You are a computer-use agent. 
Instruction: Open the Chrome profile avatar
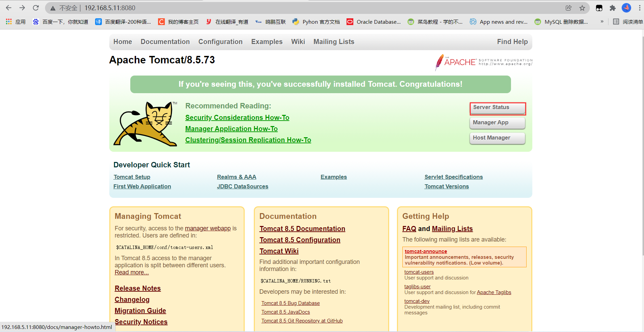[x=626, y=8]
